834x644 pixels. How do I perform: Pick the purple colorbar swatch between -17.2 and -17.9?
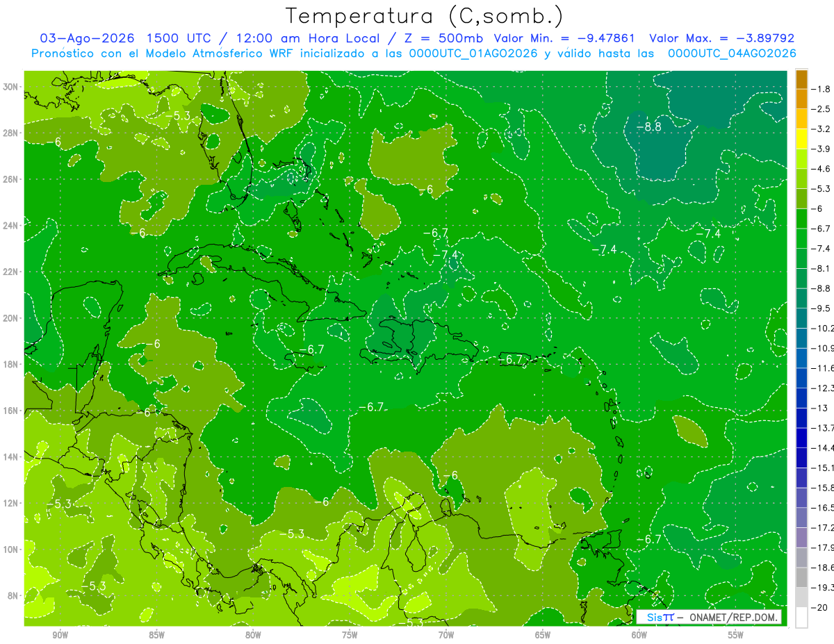pyautogui.click(x=801, y=537)
